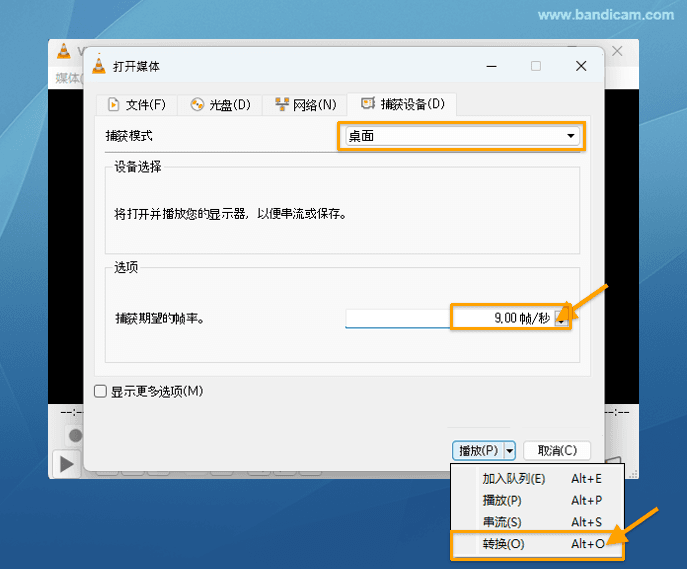Switch to the 网络(N) tab
The height and width of the screenshot is (569, 687).
[305, 105]
